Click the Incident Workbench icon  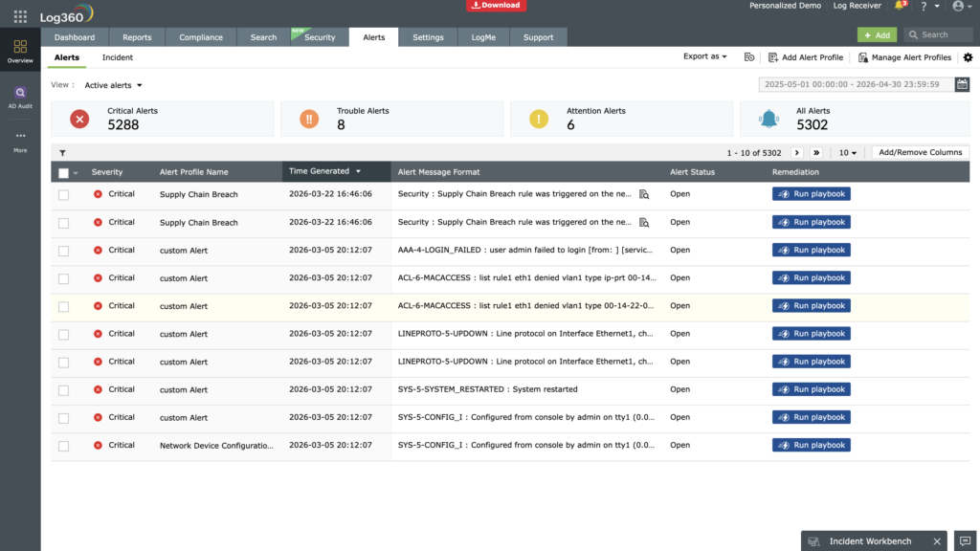tap(813, 541)
